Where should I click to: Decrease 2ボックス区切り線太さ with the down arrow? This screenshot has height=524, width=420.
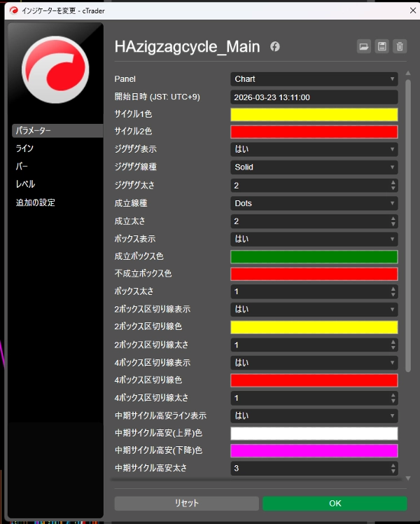[x=393, y=347]
